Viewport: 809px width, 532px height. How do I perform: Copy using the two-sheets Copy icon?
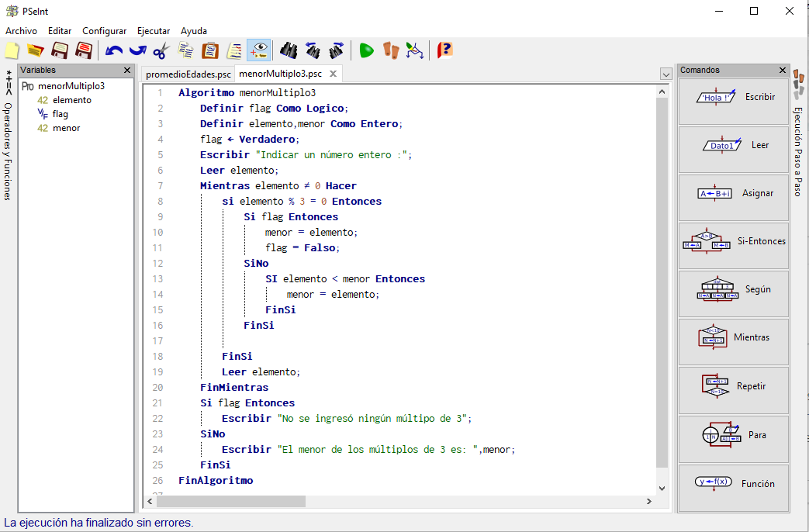[x=185, y=50]
